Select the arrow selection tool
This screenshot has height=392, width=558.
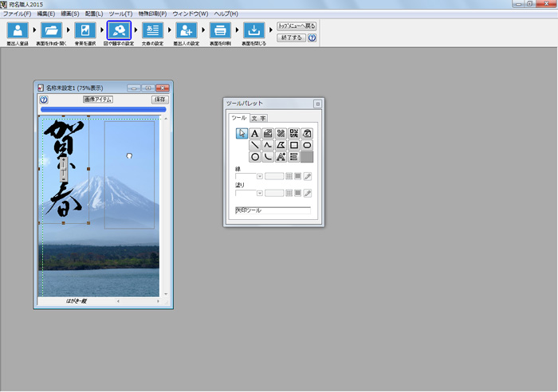point(242,133)
